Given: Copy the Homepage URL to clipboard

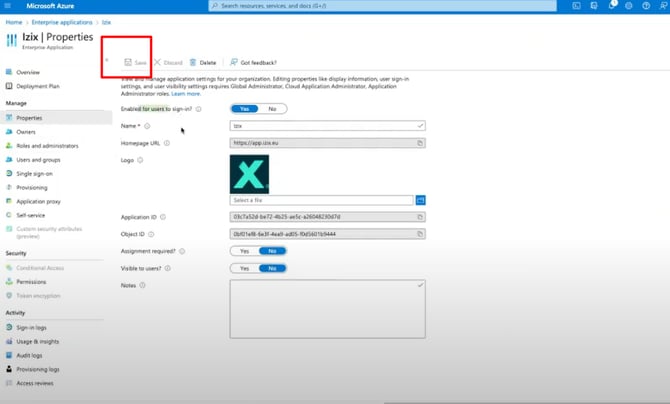Looking at the screenshot, I should [420, 143].
